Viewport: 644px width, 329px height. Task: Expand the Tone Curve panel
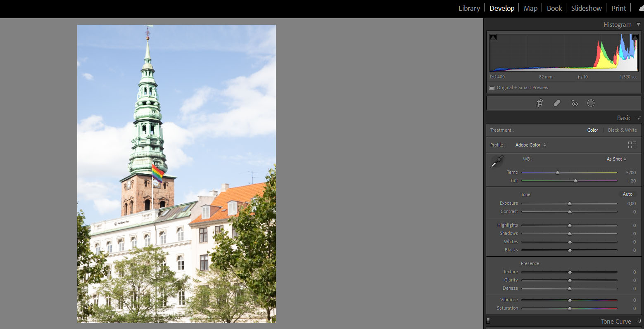(639, 321)
